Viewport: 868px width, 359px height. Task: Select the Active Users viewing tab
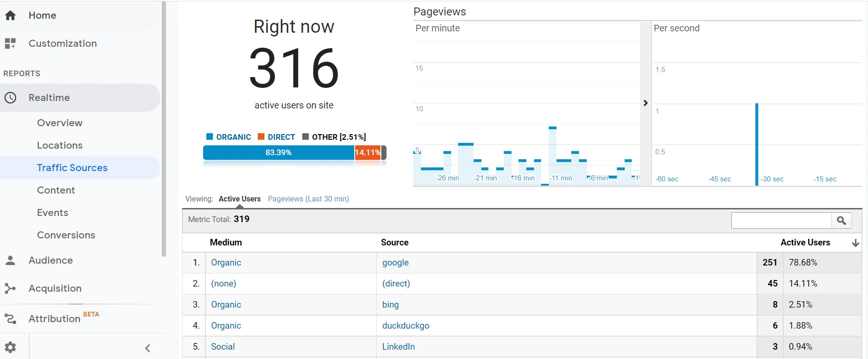(240, 199)
